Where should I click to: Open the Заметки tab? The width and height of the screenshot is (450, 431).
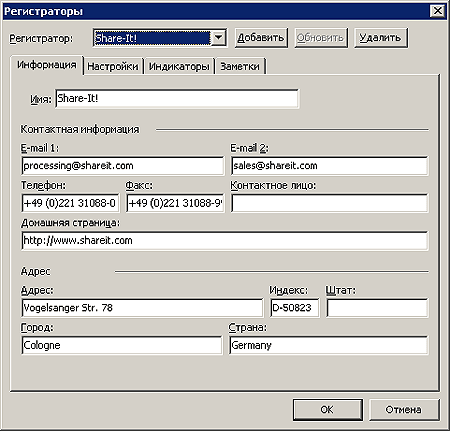(x=240, y=66)
